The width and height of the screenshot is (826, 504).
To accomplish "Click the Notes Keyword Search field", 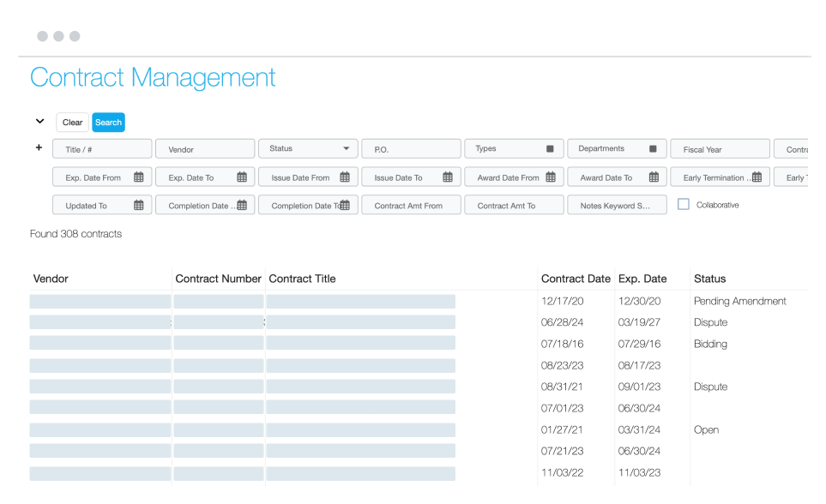I will coord(617,205).
